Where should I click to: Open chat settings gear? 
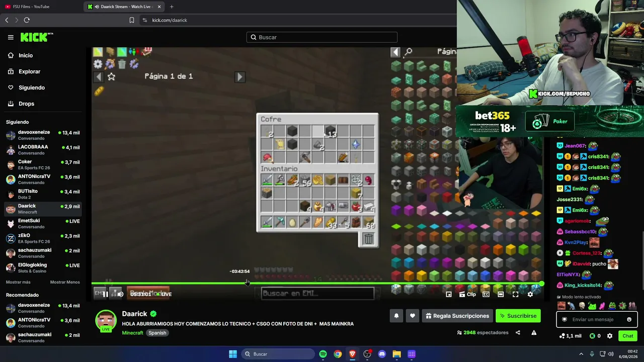[610, 336]
